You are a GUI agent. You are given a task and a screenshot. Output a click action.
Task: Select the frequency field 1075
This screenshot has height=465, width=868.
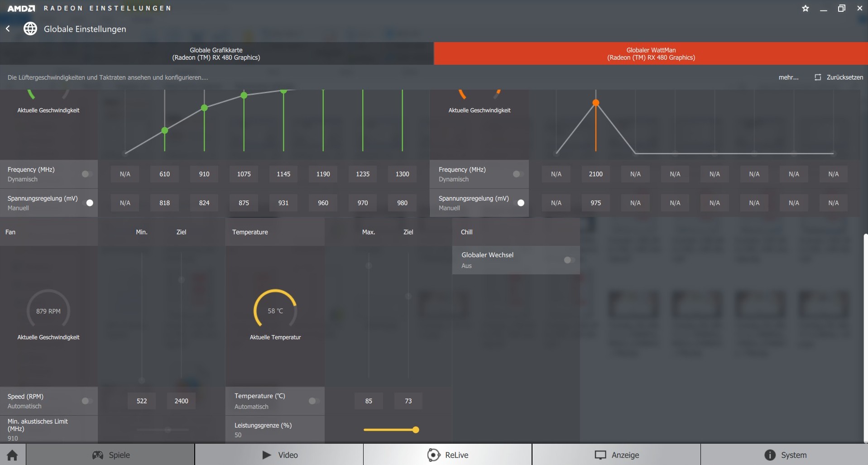pos(244,174)
